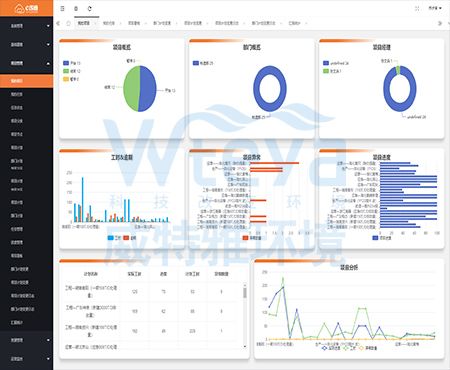Switch to the tab right after the active one

pos(109,23)
